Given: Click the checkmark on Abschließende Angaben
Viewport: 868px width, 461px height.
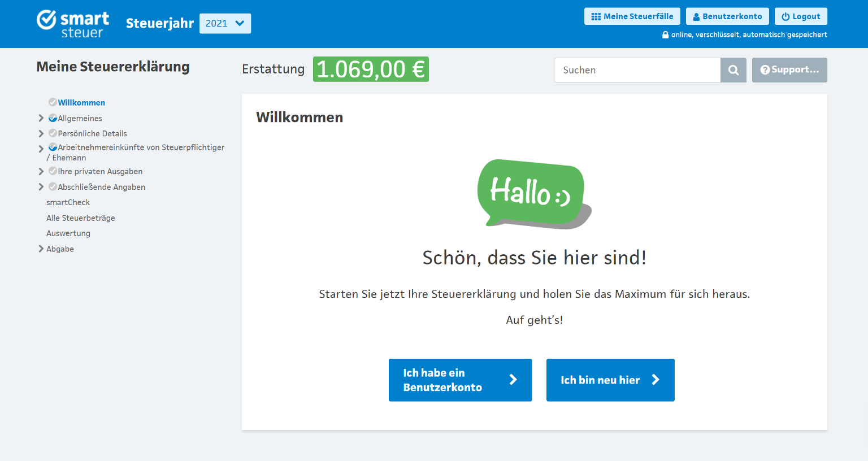Looking at the screenshot, I should click(x=53, y=186).
